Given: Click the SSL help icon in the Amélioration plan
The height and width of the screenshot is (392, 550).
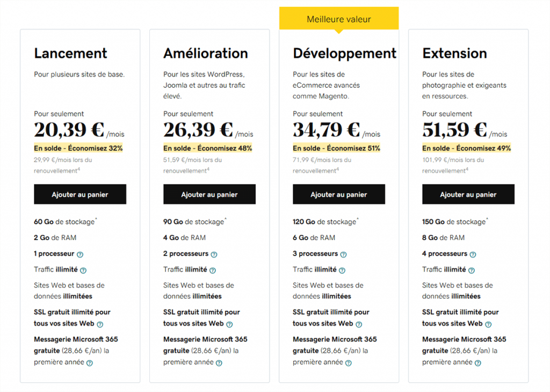Looking at the screenshot, I should 230,324.
